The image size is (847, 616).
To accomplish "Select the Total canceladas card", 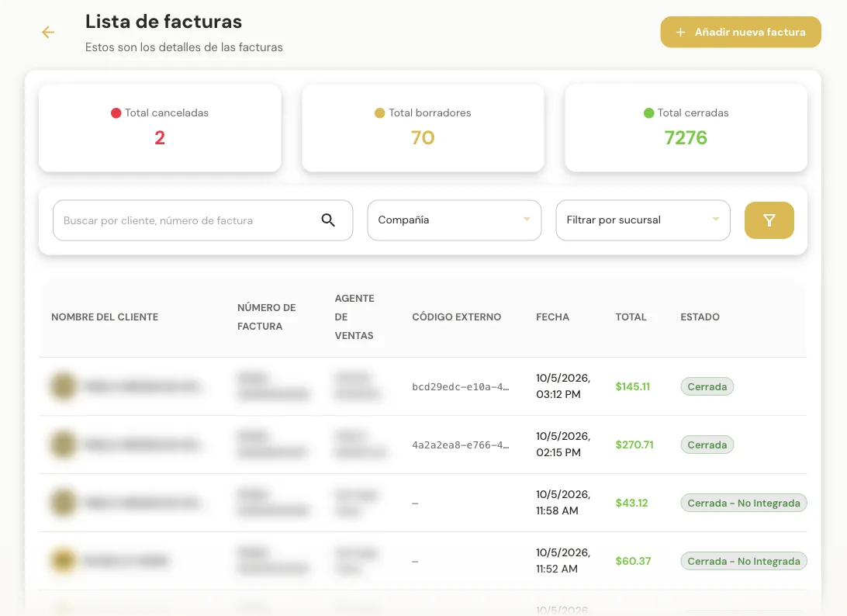I will (160, 128).
